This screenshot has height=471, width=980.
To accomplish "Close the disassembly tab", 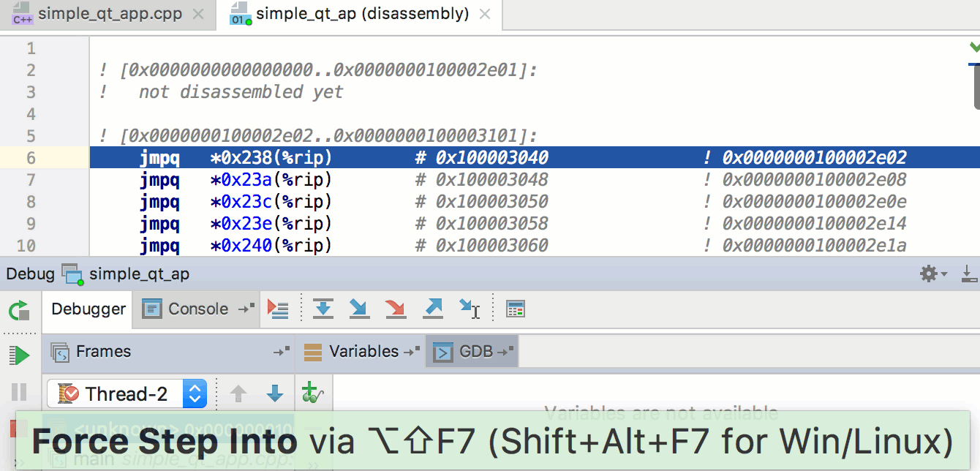I will click(x=486, y=15).
